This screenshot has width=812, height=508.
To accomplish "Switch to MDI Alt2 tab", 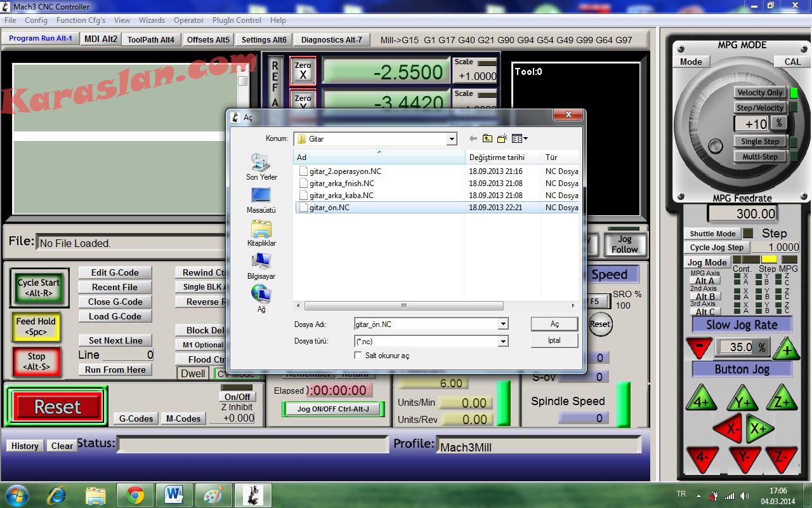I will pos(101,39).
